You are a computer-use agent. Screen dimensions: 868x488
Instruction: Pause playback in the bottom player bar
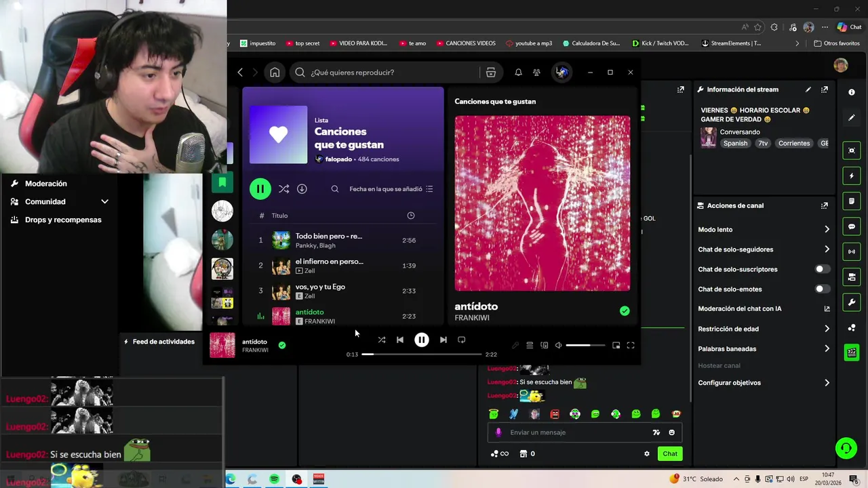(422, 340)
